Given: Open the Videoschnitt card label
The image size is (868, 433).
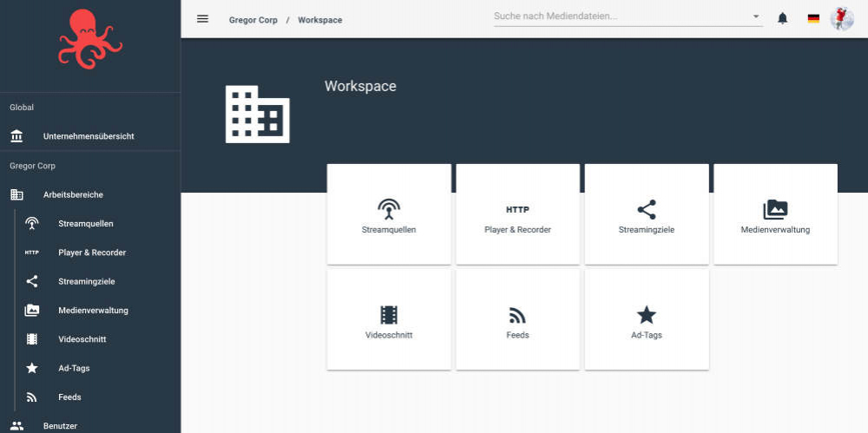Looking at the screenshot, I should click(389, 335).
